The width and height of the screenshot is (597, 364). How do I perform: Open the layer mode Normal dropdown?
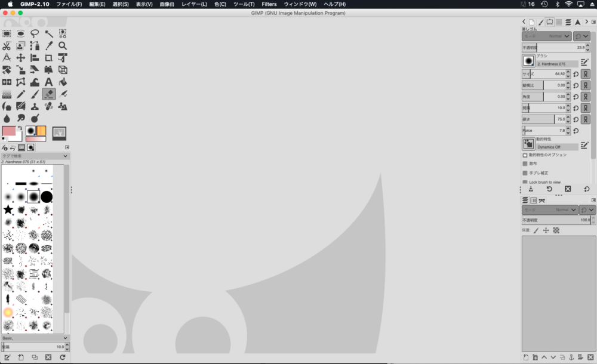550,210
